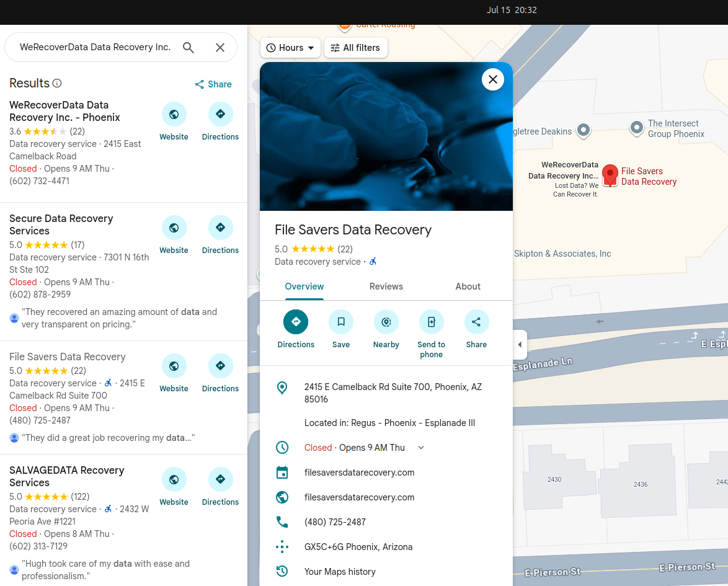Viewport: 728px width, 586px height.
Task: Copy plus code GX5C+6G Phoenix, Arizona
Action: click(x=358, y=547)
